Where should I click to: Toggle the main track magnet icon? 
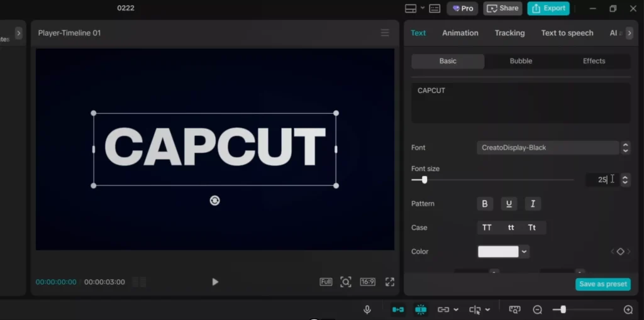click(397, 310)
